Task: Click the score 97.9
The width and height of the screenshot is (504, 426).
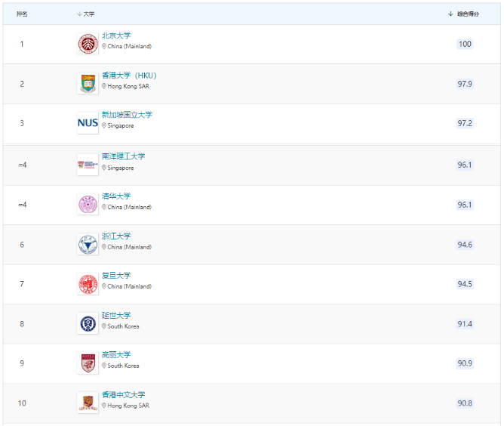Action: pos(465,84)
